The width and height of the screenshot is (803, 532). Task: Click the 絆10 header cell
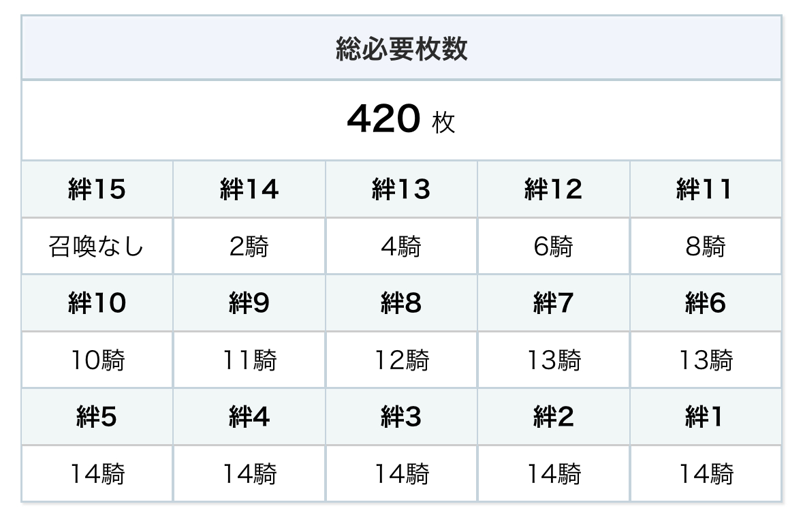(97, 303)
